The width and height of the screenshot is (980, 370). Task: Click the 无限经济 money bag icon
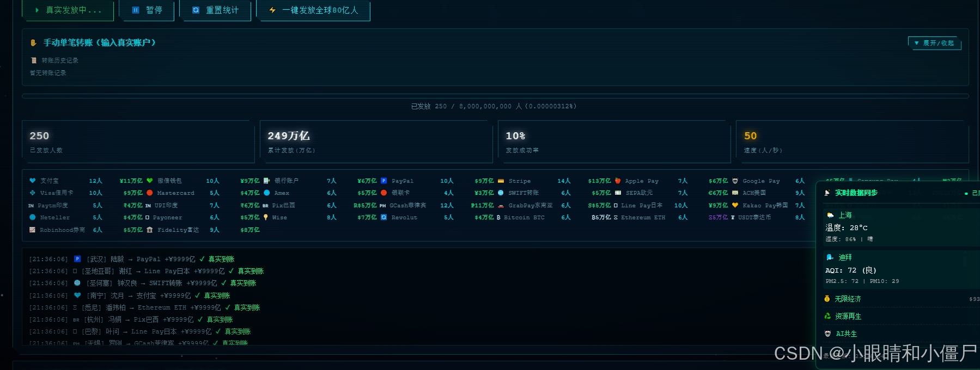coord(827,299)
